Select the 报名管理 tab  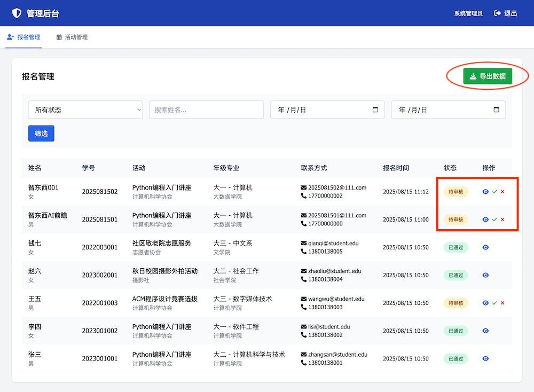tap(23, 37)
